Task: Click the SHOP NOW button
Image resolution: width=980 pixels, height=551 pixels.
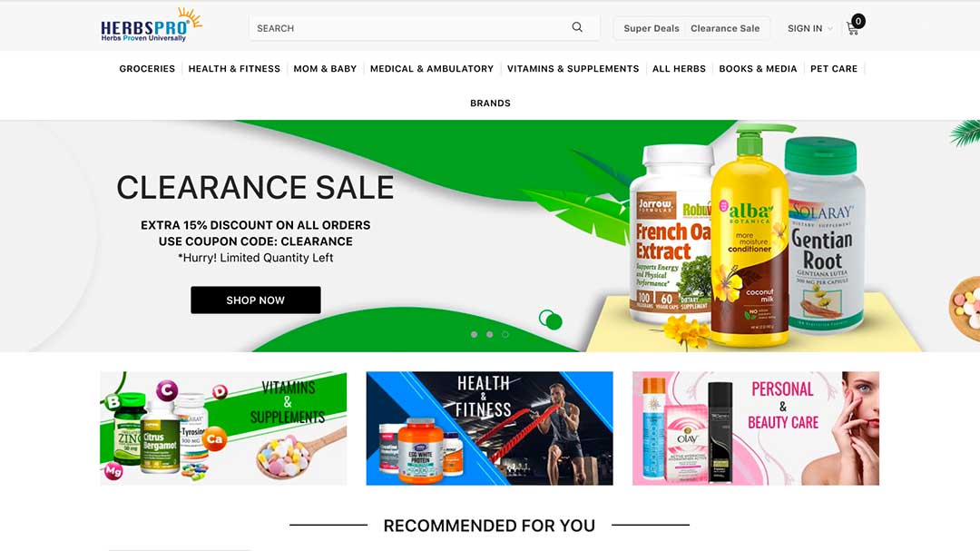Action: pyautogui.click(x=256, y=300)
